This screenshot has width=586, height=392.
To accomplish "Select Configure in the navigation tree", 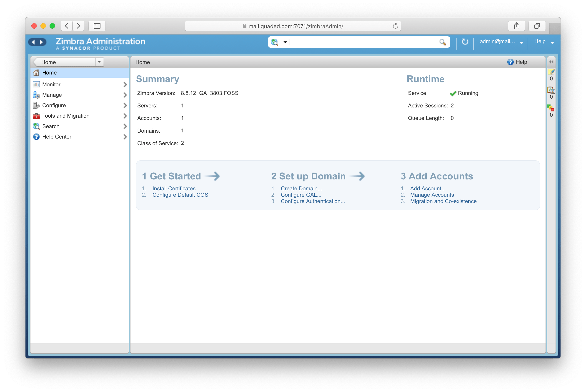I will tap(80, 106).
